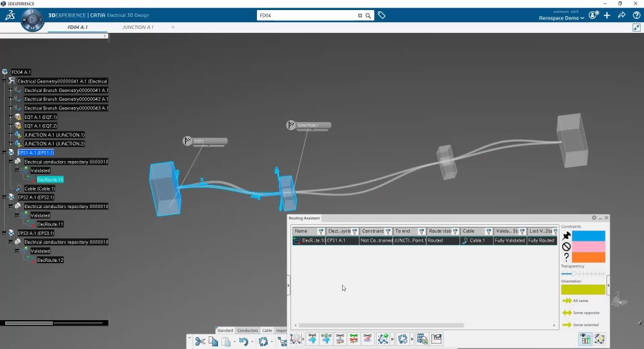The image size is (644, 349).
Task: Click the Share arrow icon
Action: click(622, 15)
